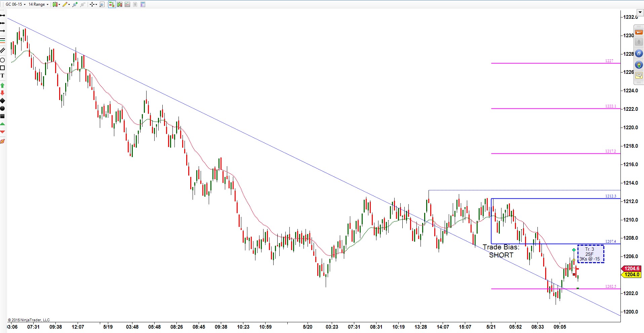Select the ray drawing tool
The height and width of the screenshot is (333, 644).
click(x=2, y=23)
